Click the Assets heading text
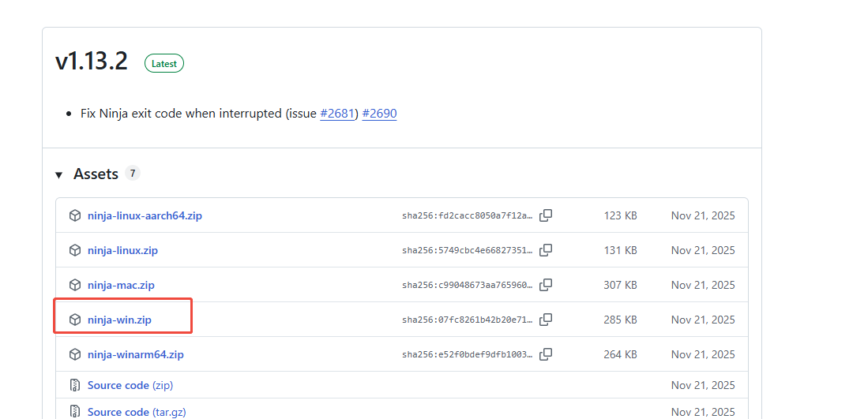Image resolution: width=868 pixels, height=419 pixels. coord(96,174)
